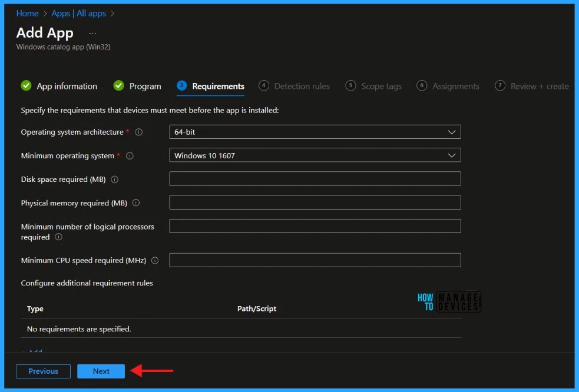Screen dimensions: 579x392
Task: Focus the Physical memory required input field
Action: pos(315,202)
